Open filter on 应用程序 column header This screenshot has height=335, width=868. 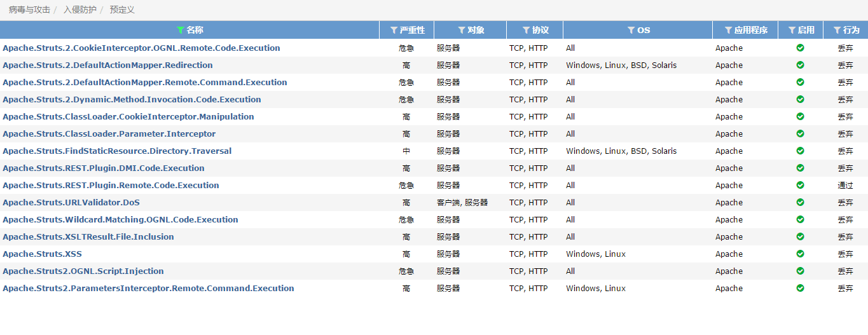click(x=728, y=30)
